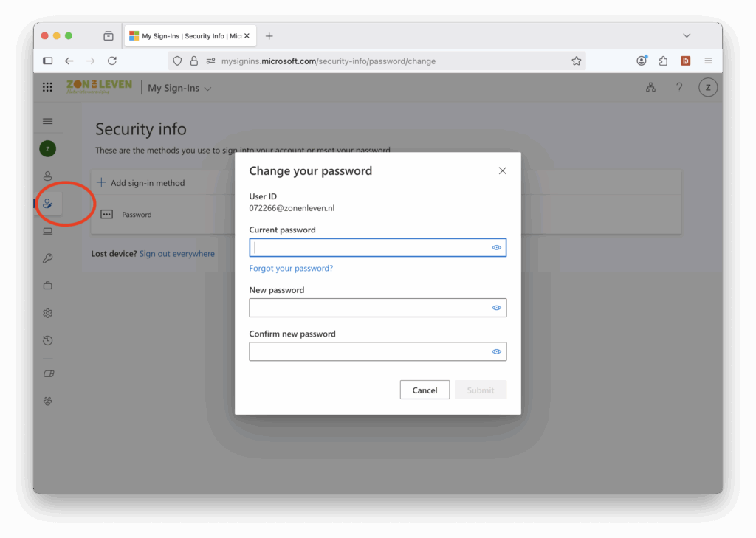
Task: Select the Security info sidebar icon
Action: pyautogui.click(x=48, y=204)
